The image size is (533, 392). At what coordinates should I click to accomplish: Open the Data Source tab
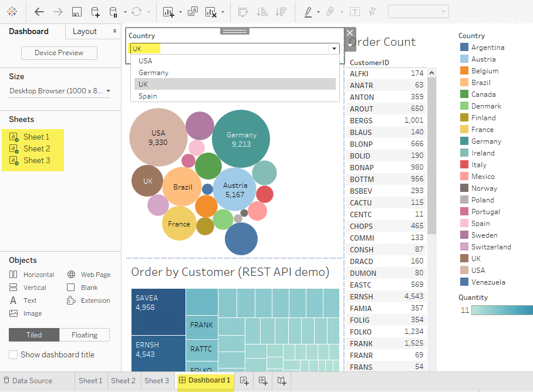tap(32, 380)
